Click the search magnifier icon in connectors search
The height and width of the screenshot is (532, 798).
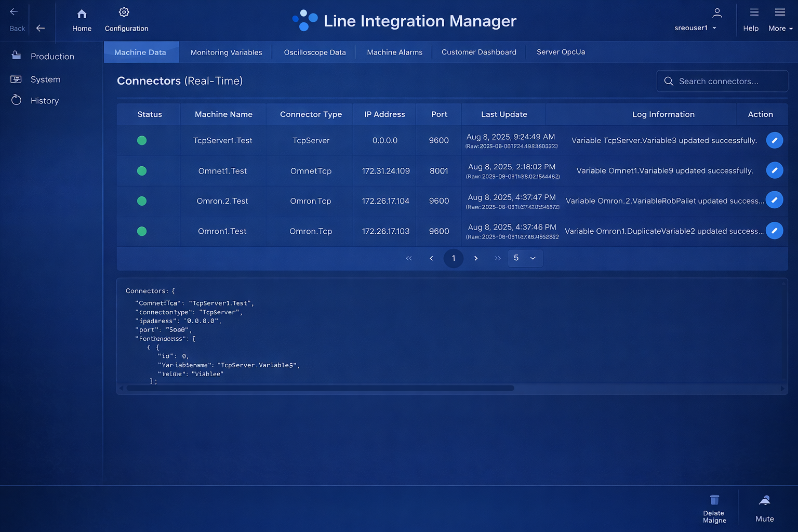click(669, 81)
